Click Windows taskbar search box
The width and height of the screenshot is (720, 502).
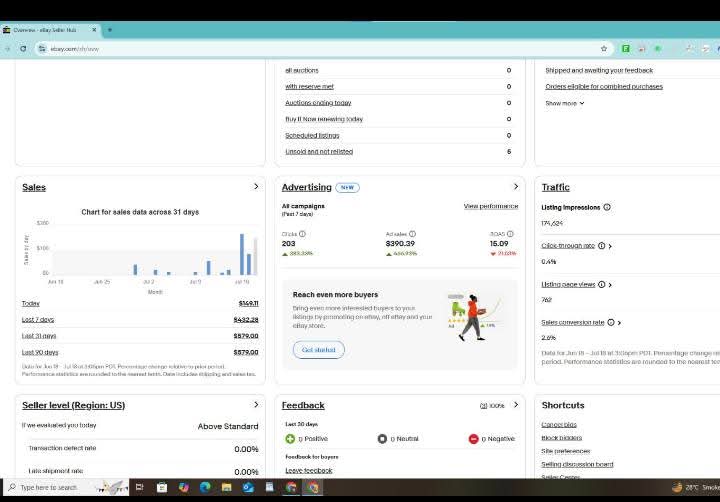coord(67,487)
